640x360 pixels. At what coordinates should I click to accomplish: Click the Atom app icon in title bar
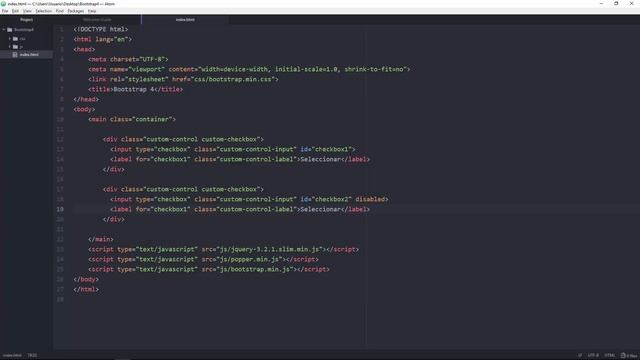click(3, 4)
